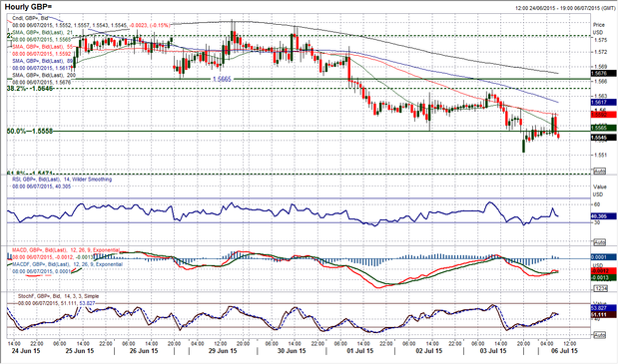Click the Auto button in RSI panel
Image resolution: width=618 pixels, height=364 pixels.
click(x=599, y=242)
